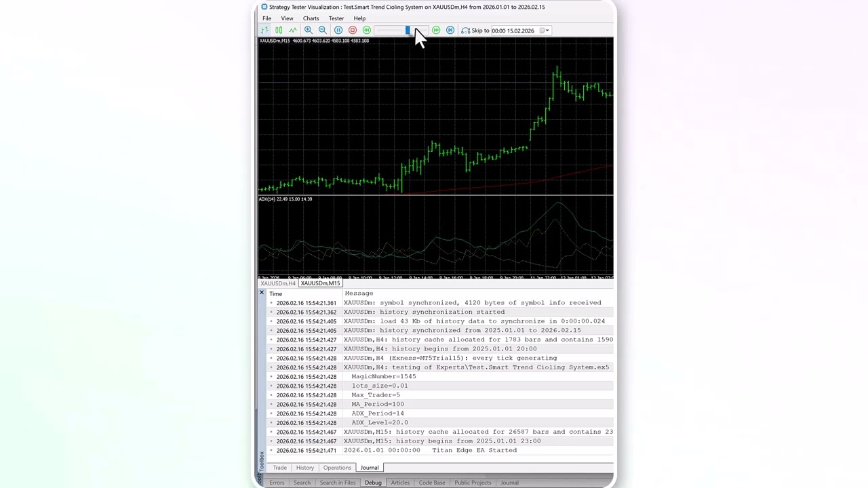Click the visualization speed slider handle

[x=408, y=30]
